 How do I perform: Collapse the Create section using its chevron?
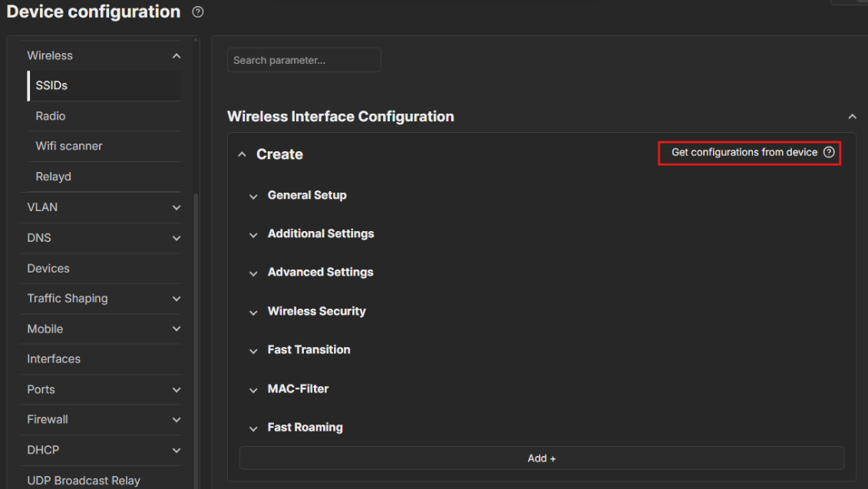(243, 155)
